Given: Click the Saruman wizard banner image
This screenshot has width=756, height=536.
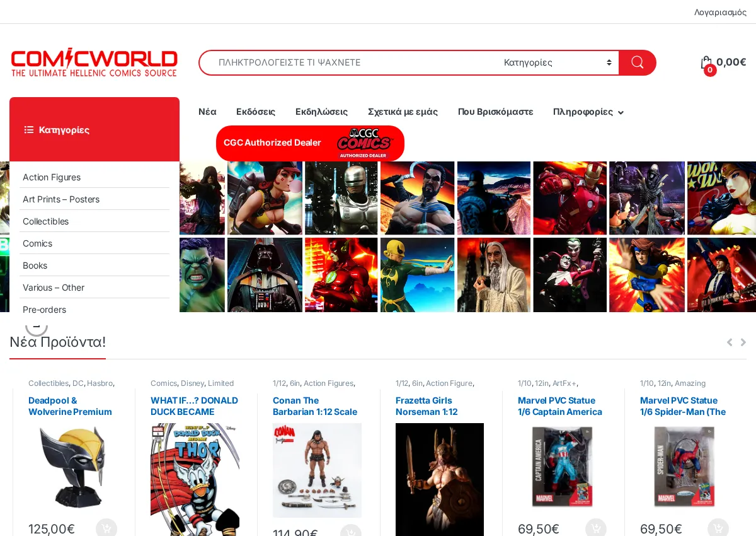Looking at the screenshot, I should click(494, 275).
